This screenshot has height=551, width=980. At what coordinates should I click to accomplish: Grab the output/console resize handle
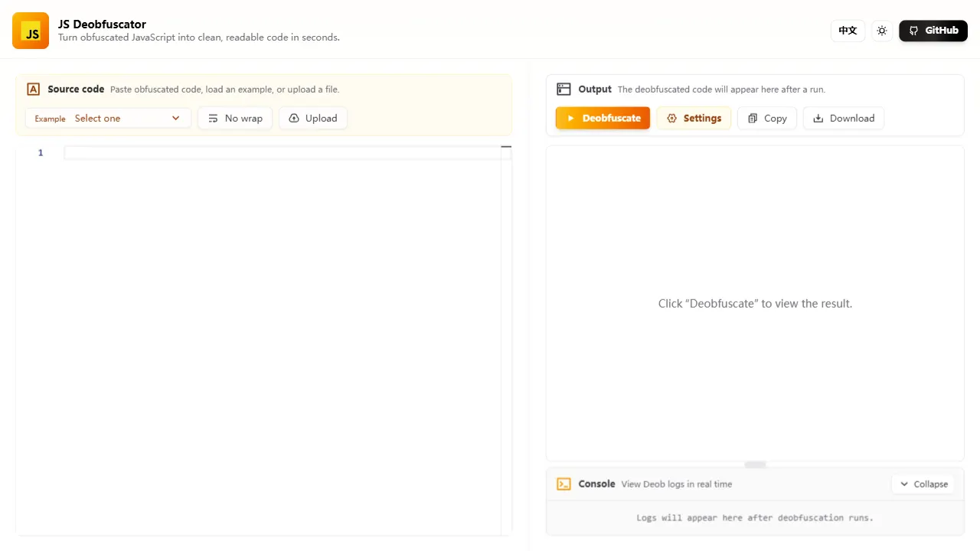pyautogui.click(x=755, y=465)
